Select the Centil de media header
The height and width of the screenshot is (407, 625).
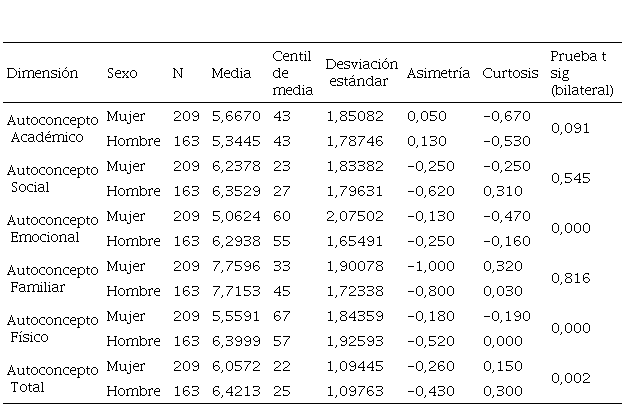(x=292, y=74)
